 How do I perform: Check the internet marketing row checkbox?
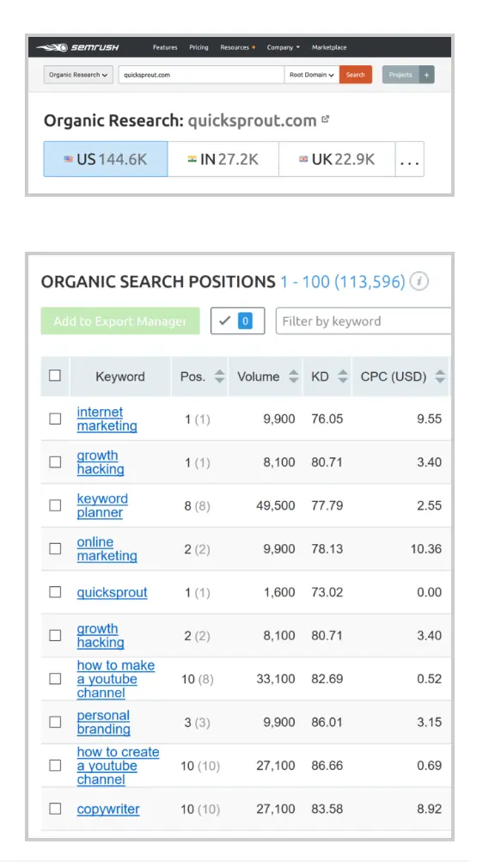point(55,419)
